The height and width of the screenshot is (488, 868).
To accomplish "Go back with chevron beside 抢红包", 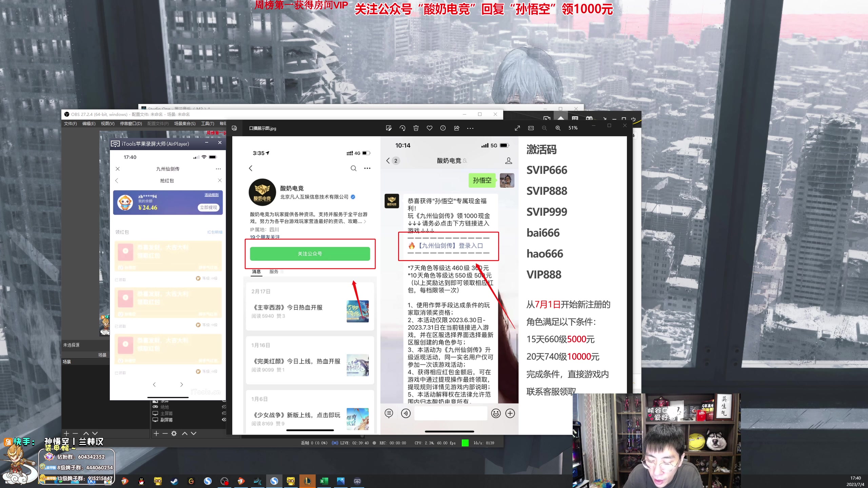I will (x=117, y=181).
